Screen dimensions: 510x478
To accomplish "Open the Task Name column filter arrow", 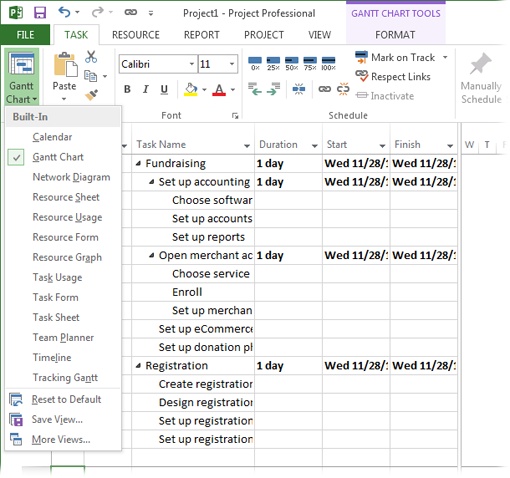I will pyautogui.click(x=247, y=146).
